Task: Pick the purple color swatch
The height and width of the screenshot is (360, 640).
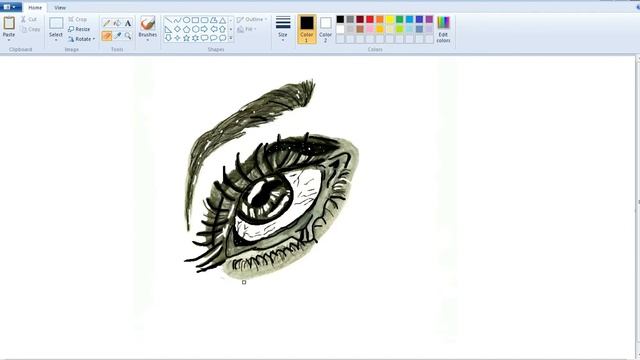Action: click(429, 19)
